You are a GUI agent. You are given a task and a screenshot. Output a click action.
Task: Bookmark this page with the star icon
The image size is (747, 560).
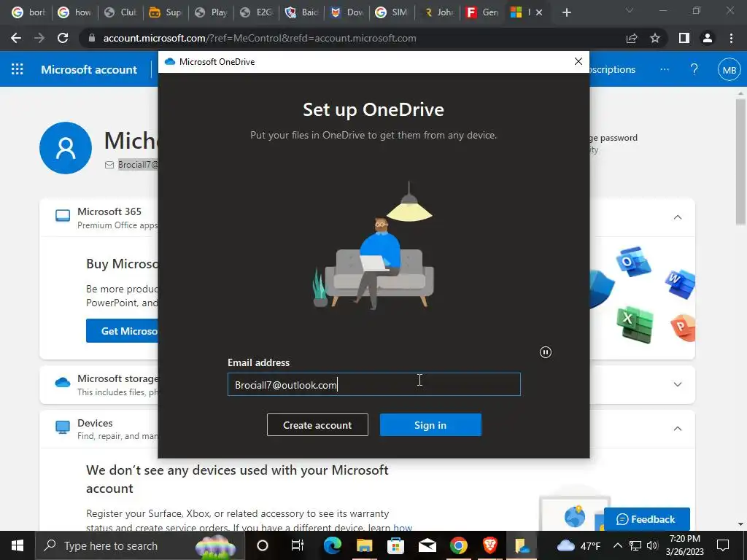[x=655, y=38]
